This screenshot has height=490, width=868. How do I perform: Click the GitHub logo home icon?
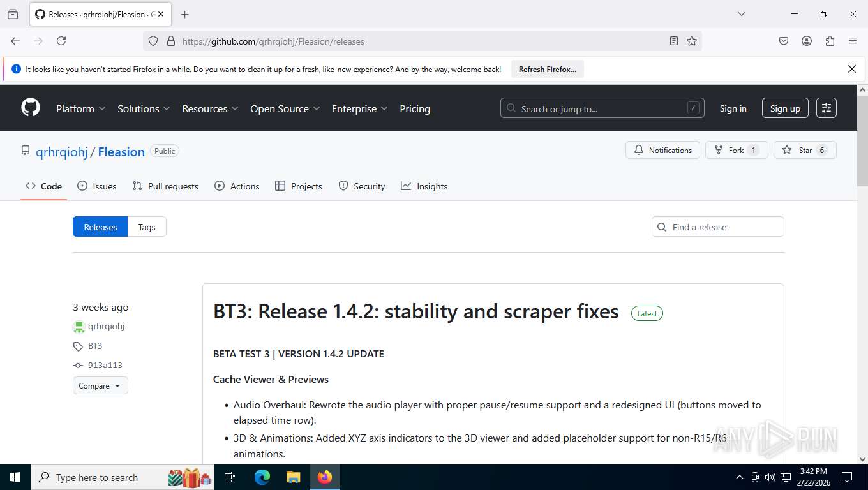tap(31, 108)
